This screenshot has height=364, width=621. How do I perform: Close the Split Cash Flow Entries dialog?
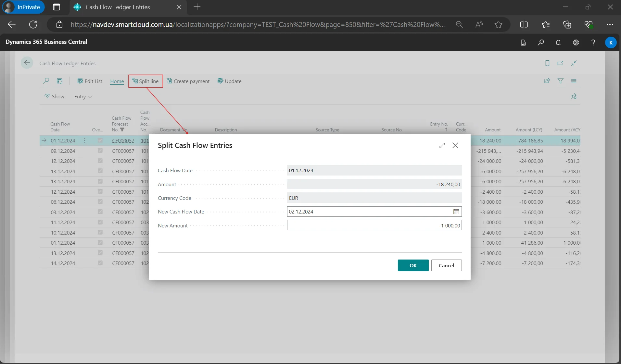tap(455, 146)
